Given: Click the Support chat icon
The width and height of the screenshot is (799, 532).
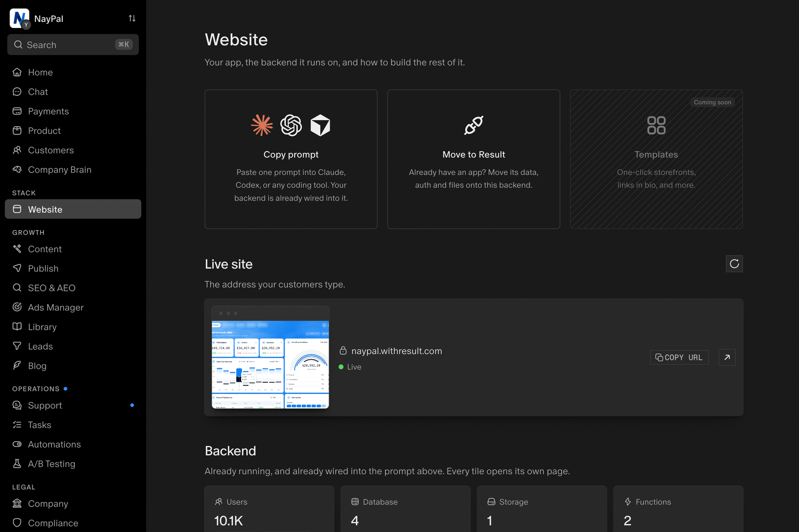Looking at the screenshot, I should (17, 405).
